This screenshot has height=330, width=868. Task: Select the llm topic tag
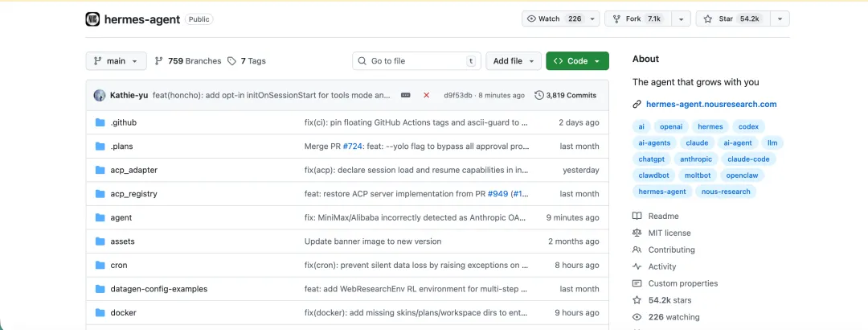pyautogui.click(x=772, y=143)
